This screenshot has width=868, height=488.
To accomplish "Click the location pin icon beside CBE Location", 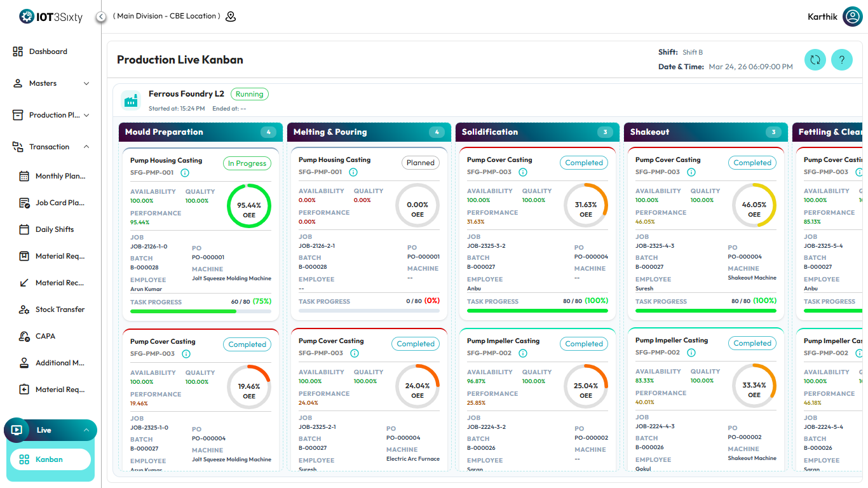I will click(x=231, y=17).
